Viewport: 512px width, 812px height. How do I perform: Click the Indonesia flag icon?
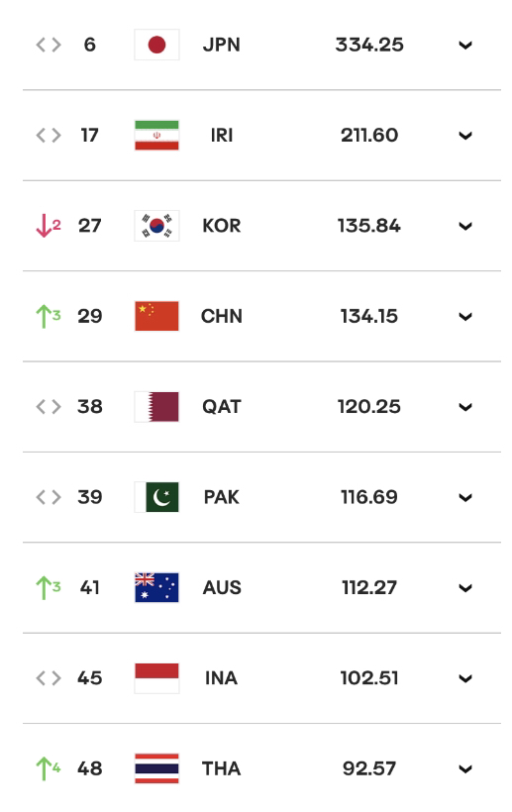156,678
